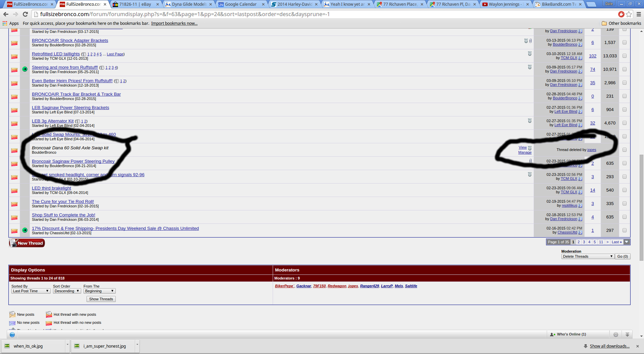Viewport: 644px width, 354px height.
Task: Open the Sort Order Descending dropdown
Action: pyautogui.click(x=67, y=291)
